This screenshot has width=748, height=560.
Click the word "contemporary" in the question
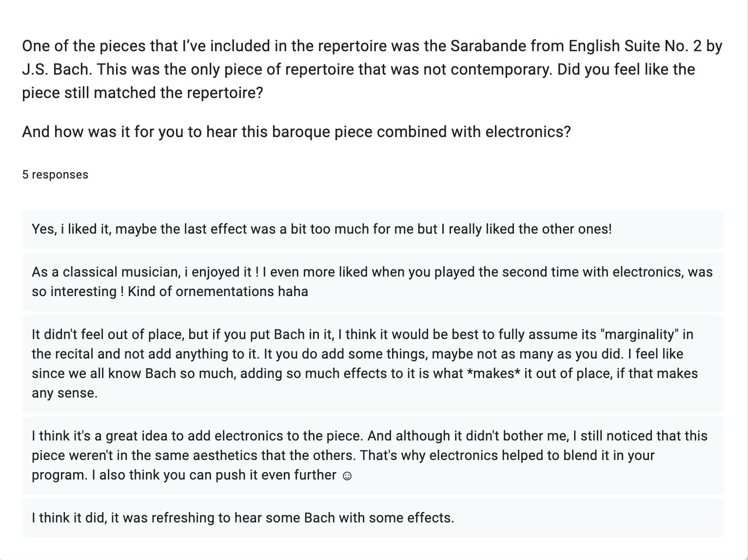click(x=501, y=69)
